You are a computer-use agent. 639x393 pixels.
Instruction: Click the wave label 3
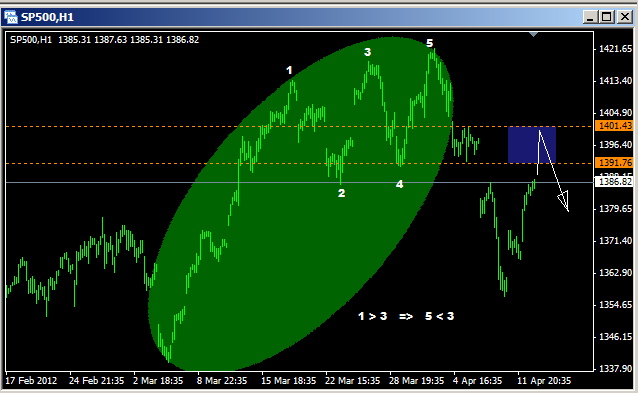(368, 52)
